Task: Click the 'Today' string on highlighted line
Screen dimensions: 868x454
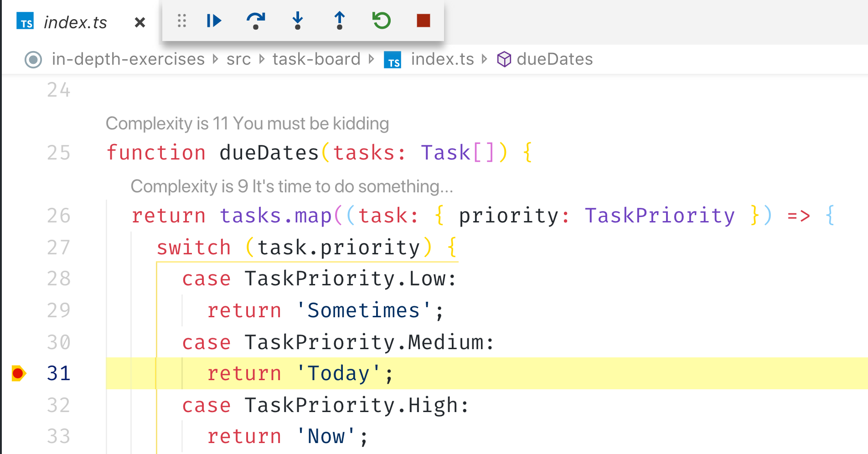Action: click(338, 373)
